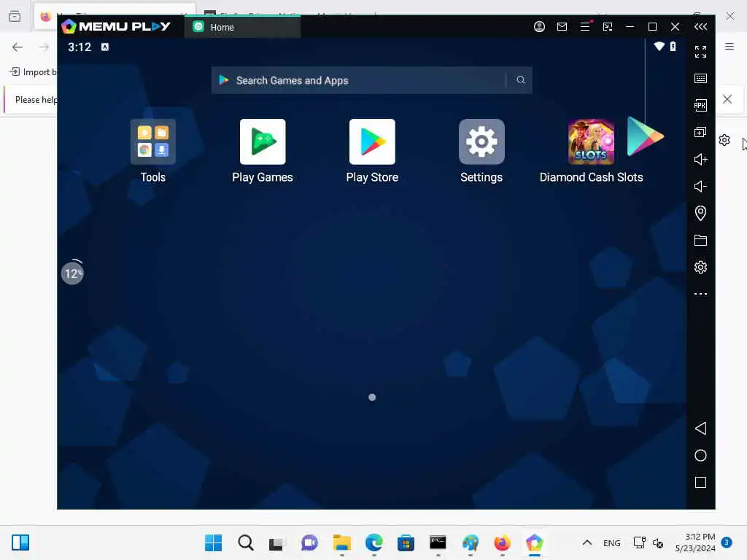Click ENG language indicator in tray
This screenshot has height=560, width=747.
pyautogui.click(x=612, y=542)
